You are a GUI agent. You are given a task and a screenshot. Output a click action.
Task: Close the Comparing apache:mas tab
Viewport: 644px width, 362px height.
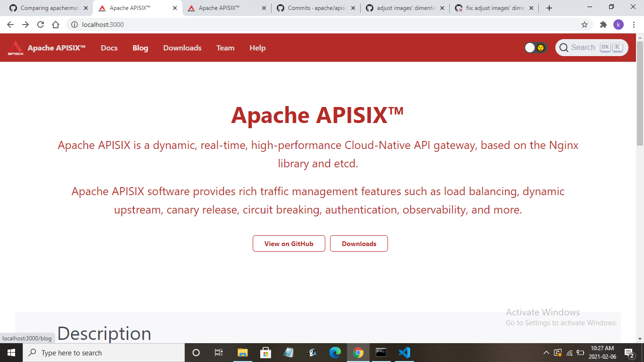pyautogui.click(x=86, y=8)
